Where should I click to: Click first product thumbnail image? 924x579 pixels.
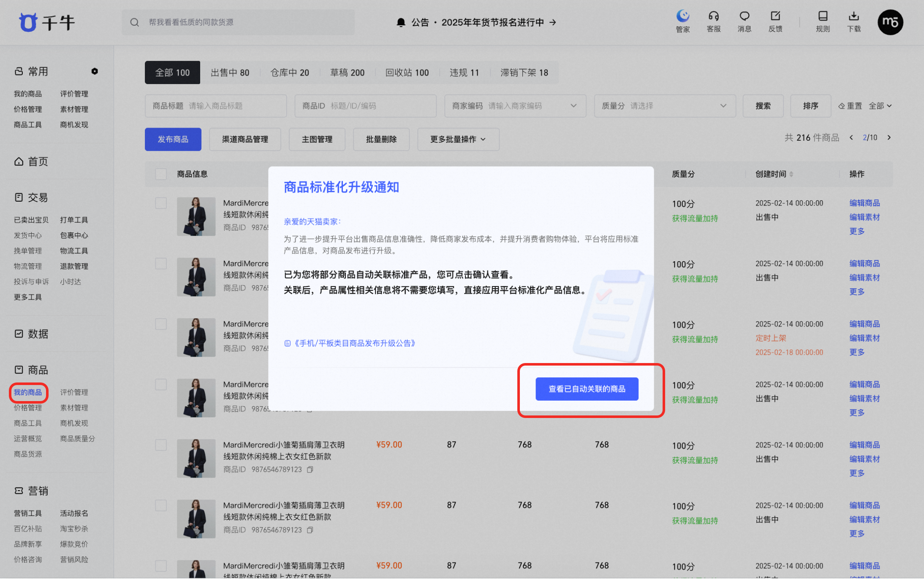tap(196, 216)
